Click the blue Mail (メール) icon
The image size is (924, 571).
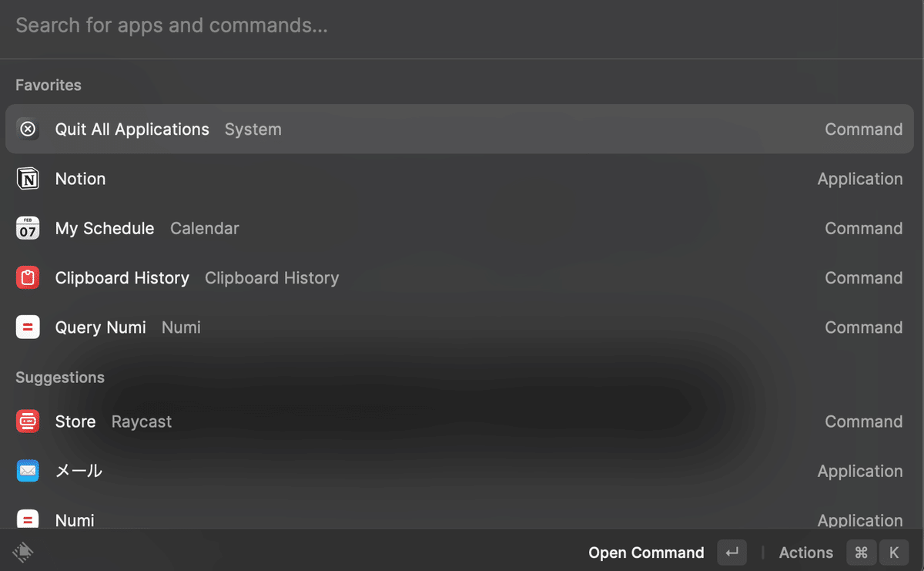click(28, 471)
